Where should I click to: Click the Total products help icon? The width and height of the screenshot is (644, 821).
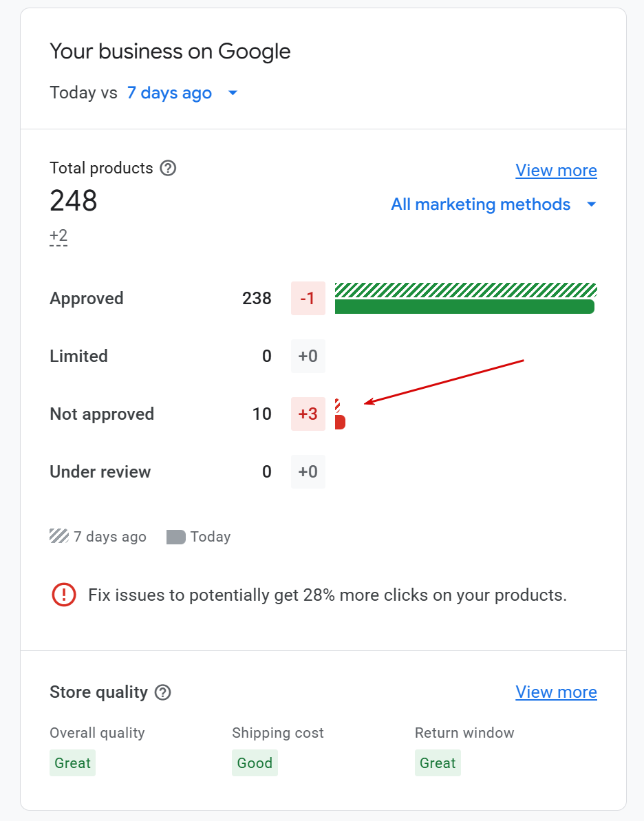pos(168,168)
